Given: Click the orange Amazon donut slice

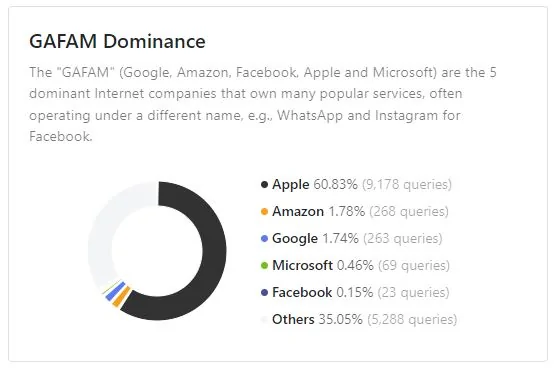Looking at the screenshot, I should (121, 296).
